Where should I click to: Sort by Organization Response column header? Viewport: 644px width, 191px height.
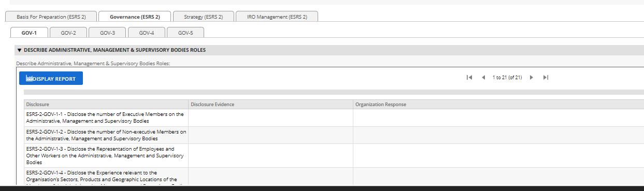[498, 105]
